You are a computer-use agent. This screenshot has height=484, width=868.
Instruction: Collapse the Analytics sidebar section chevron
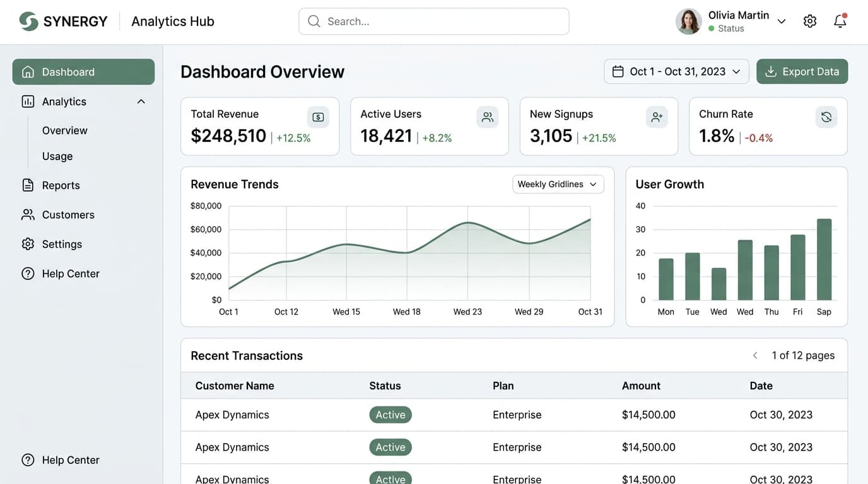pos(141,101)
